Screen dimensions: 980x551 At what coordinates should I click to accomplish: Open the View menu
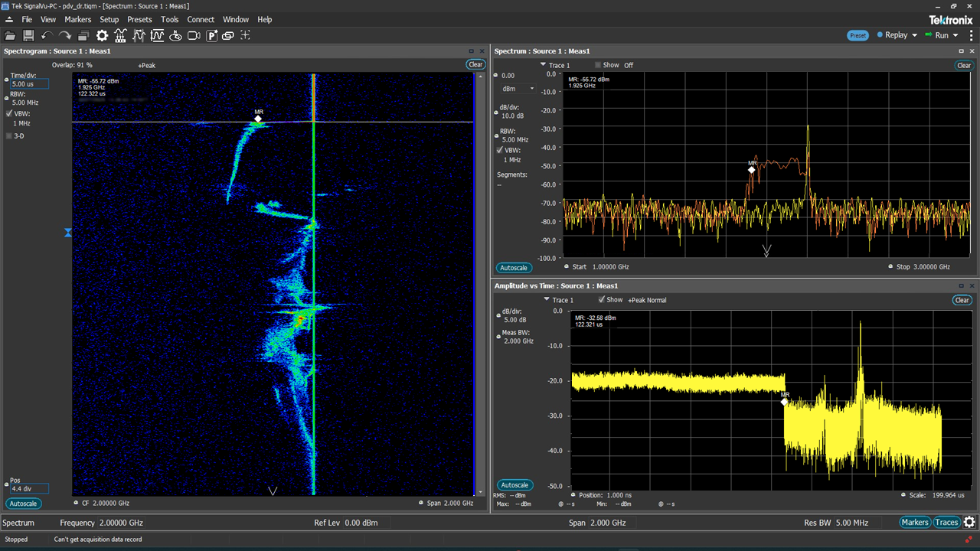click(x=48, y=19)
